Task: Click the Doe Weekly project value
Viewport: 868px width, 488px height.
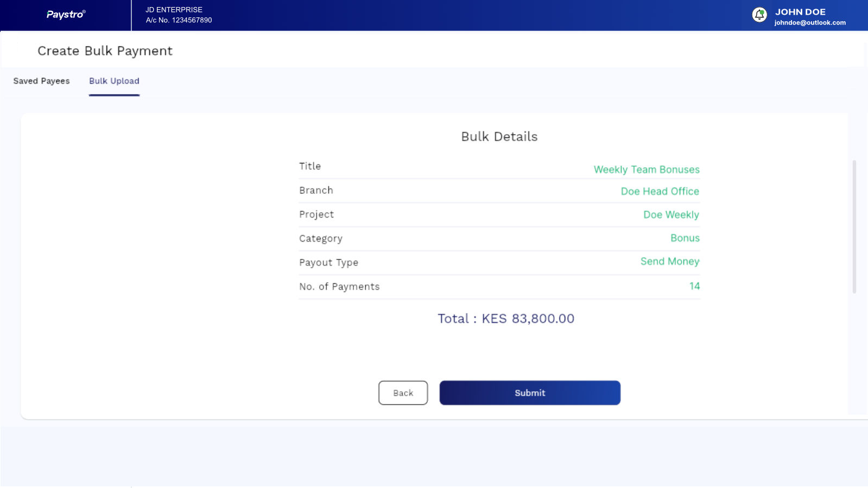Action: 671,214
